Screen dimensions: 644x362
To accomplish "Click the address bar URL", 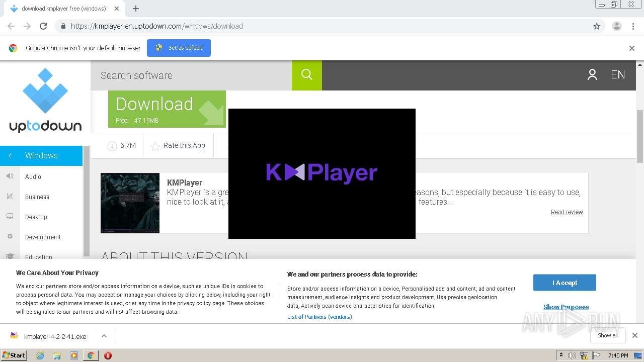I will [x=156, y=26].
